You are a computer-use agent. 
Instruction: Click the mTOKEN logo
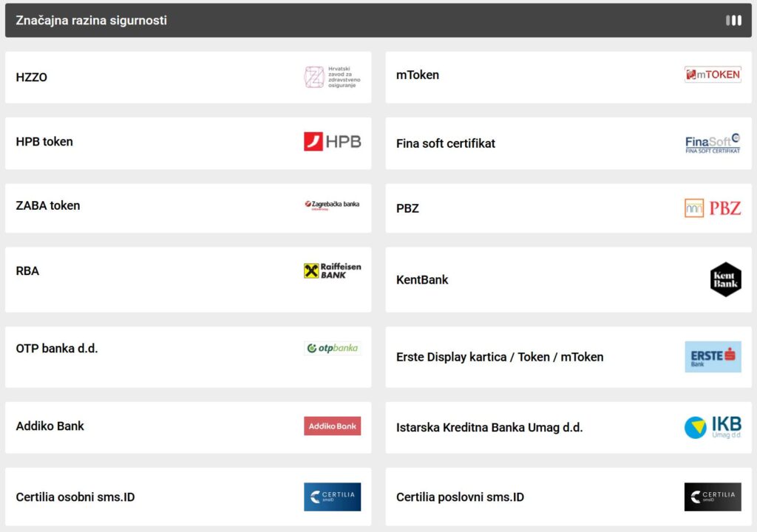tap(712, 75)
